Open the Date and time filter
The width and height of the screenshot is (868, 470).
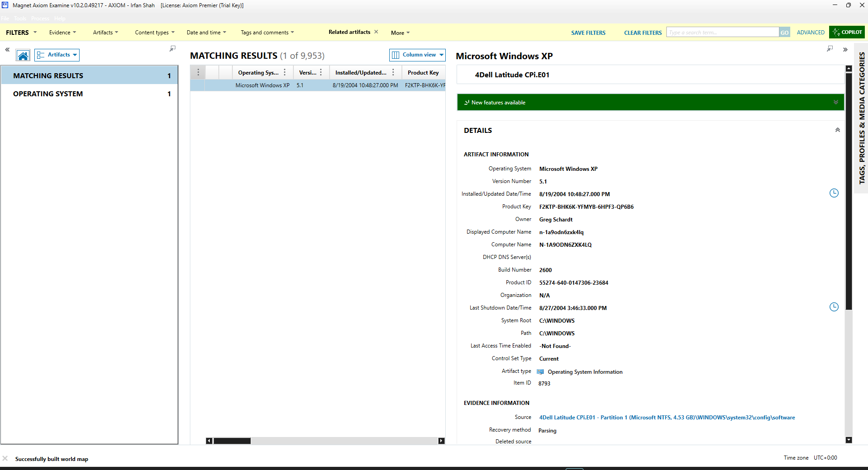pos(206,33)
